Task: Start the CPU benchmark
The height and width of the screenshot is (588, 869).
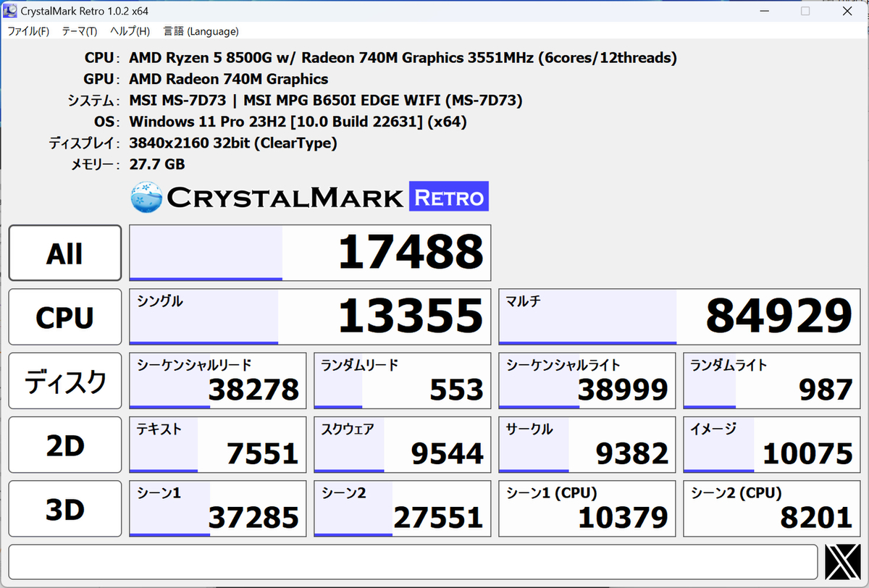Action: point(64,316)
